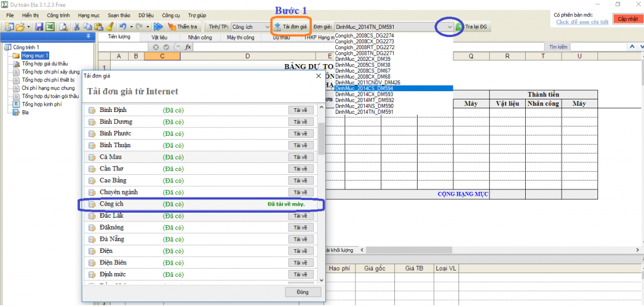Image resolution: width=644 pixels, height=307 pixels.
Task: Open the dropdown arrow beside the open-folder icon
Action: 29,27
